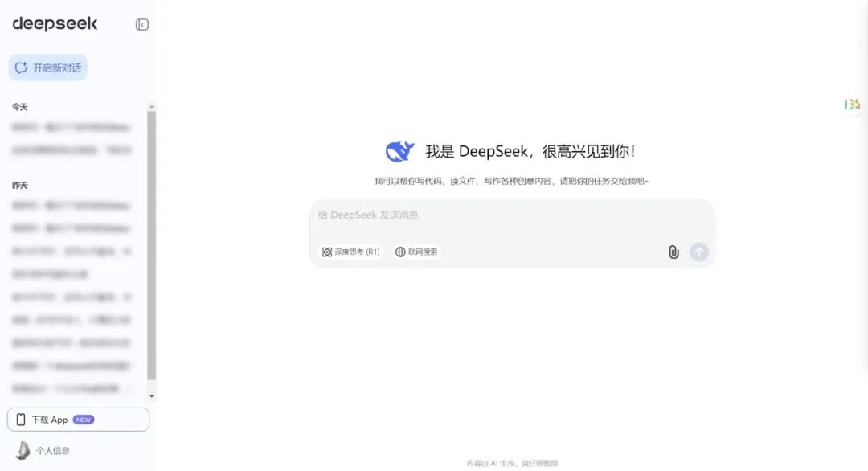The image size is (868, 471).
Task: Click the scroll down arrow in chat history
Action: 152,396
